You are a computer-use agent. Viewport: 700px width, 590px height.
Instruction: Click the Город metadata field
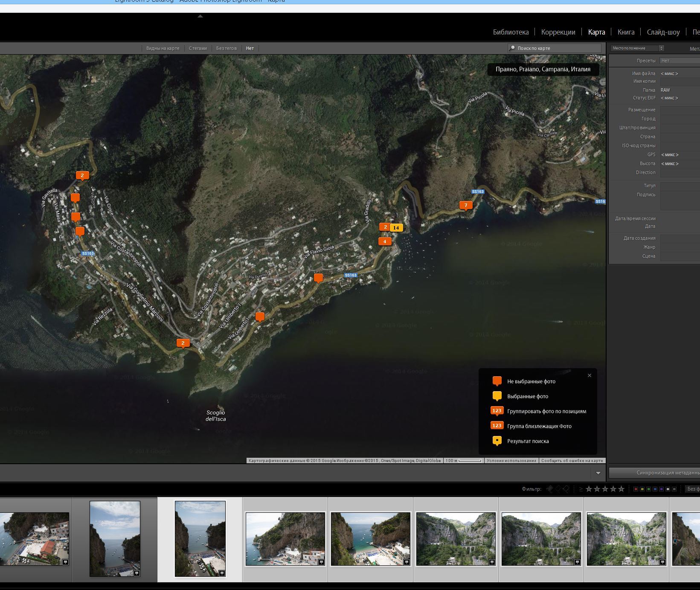coord(680,119)
